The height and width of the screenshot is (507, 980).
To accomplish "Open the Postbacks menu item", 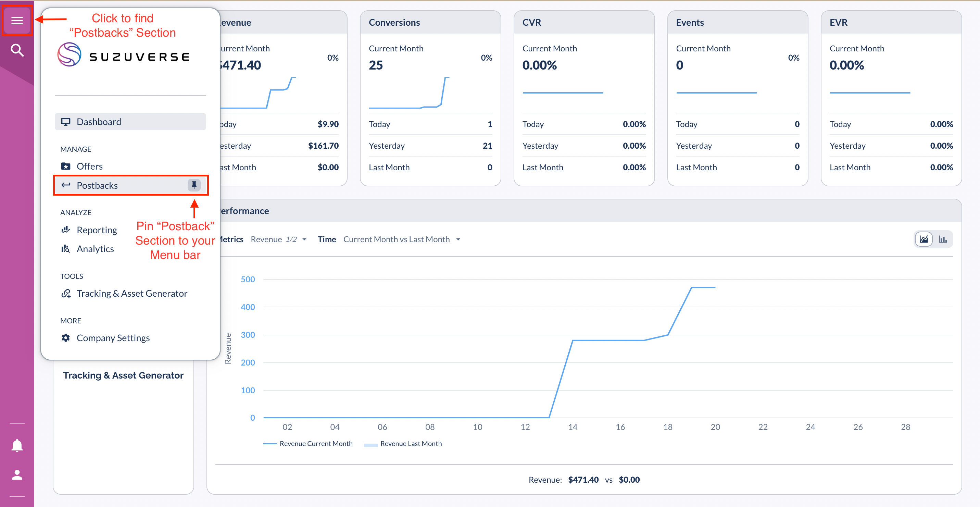I will (x=97, y=185).
